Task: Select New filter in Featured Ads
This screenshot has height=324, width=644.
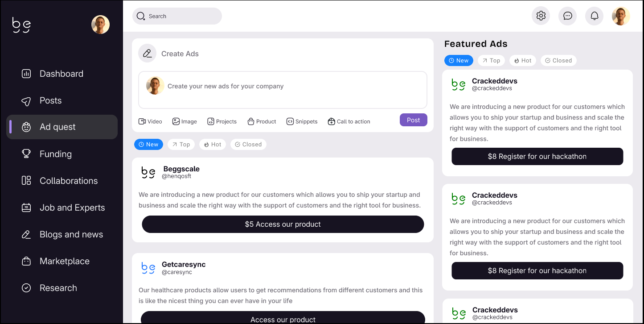Action: click(459, 60)
